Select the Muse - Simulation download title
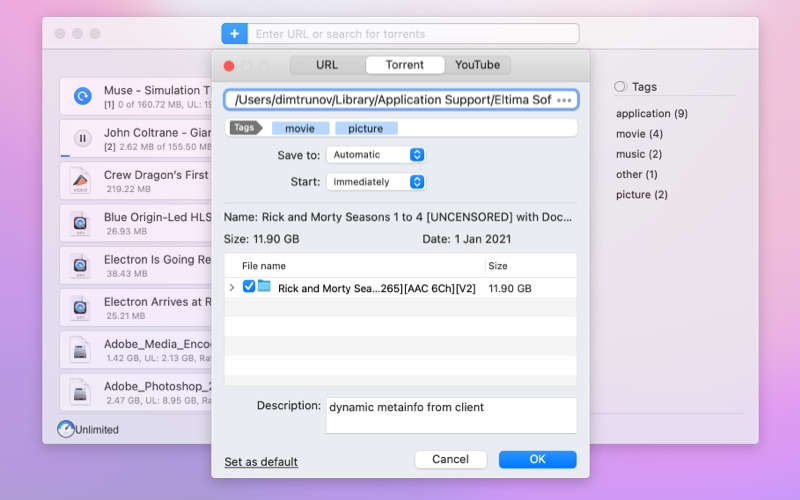800x500 pixels. click(x=157, y=90)
